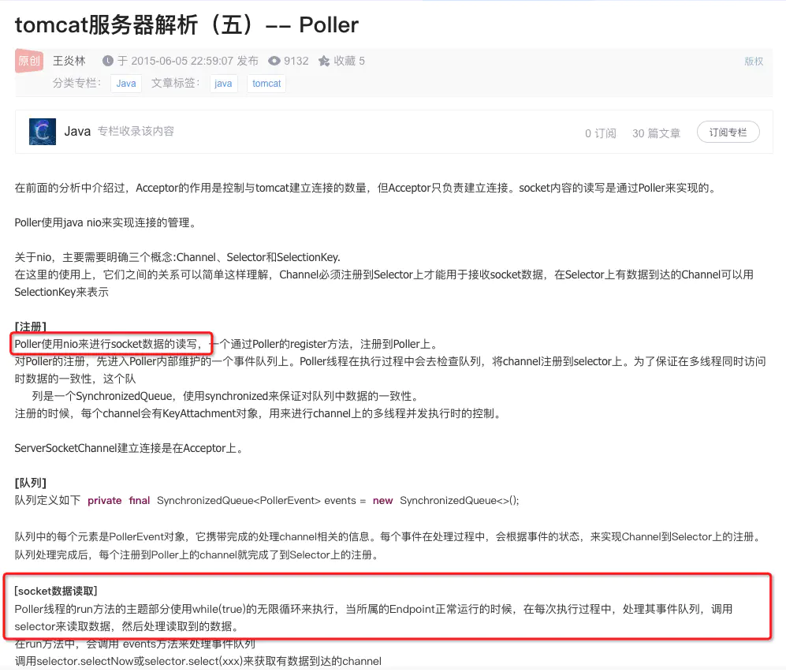Click the 分类专栏 label
This screenshot has width=786, height=672.
point(76,84)
